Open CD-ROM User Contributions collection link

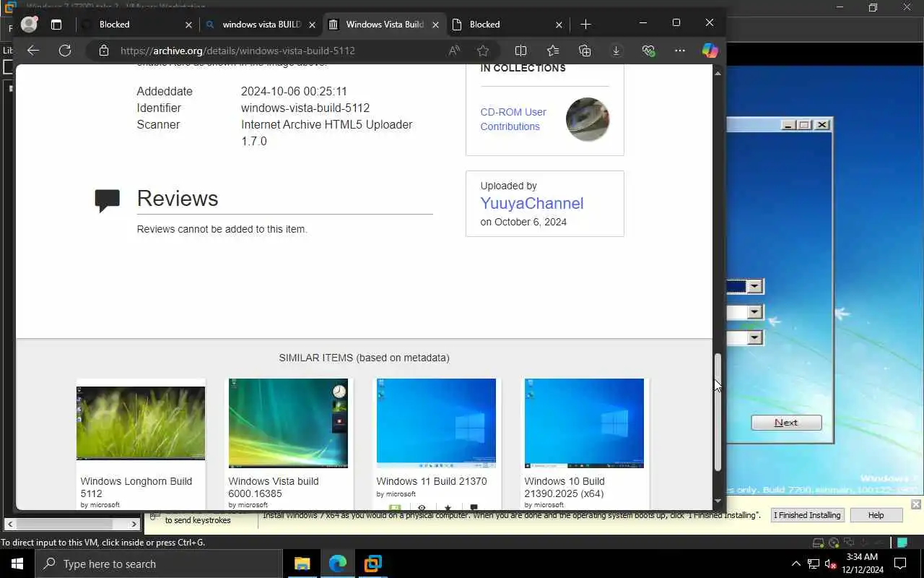click(x=513, y=119)
